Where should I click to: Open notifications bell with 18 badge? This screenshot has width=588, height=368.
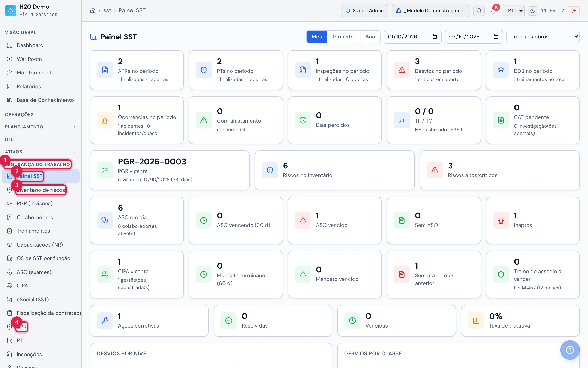(x=493, y=10)
